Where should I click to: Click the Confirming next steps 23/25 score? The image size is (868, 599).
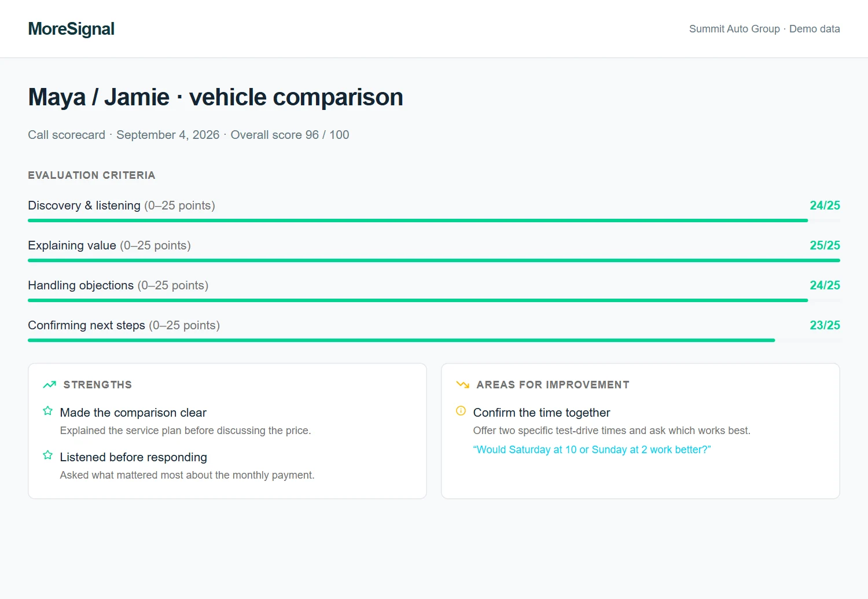pyautogui.click(x=825, y=325)
